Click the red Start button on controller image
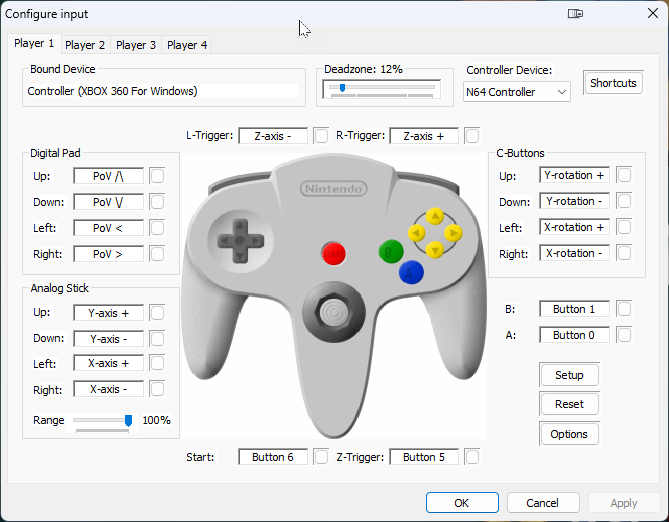Screen dimensions: 669x522 pos(334,253)
